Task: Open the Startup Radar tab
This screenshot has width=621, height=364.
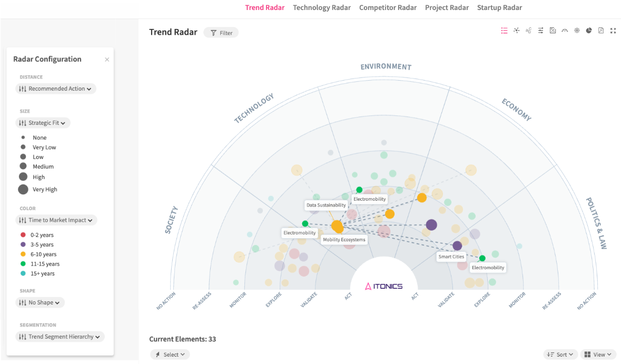Action: click(499, 7)
